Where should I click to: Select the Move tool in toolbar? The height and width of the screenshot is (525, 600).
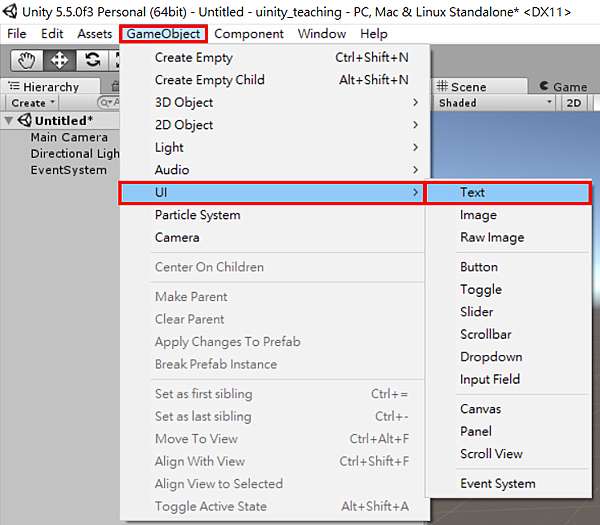coord(59,60)
